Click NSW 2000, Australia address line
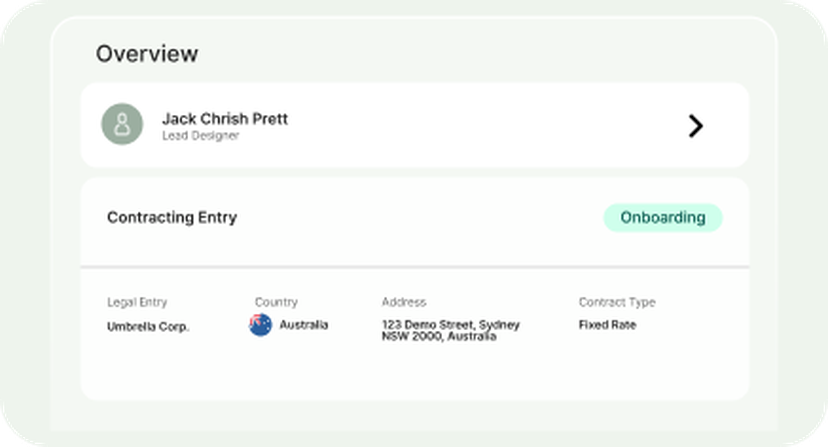The image size is (828, 447). (438, 337)
